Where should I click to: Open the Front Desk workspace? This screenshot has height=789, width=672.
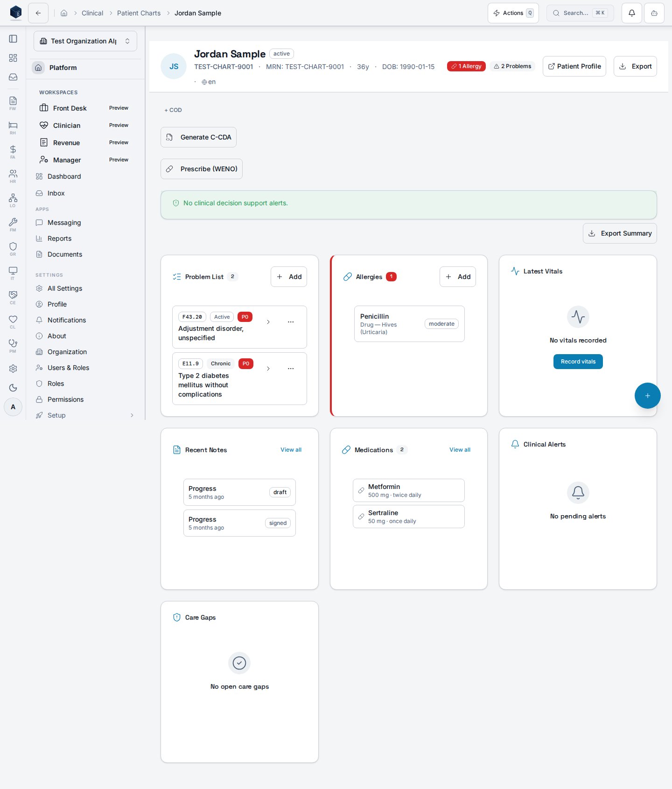coord(85,108)
